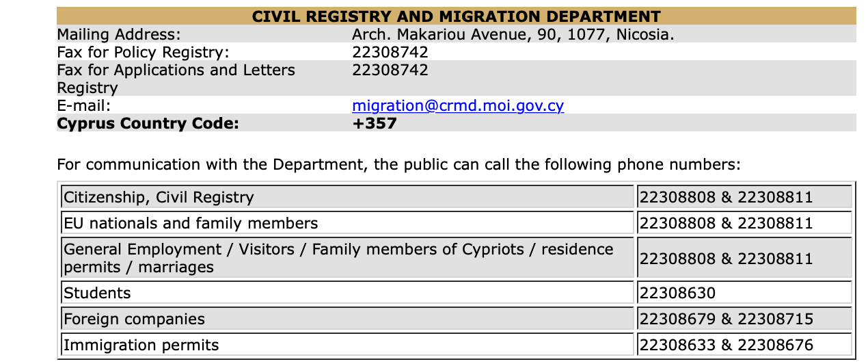Viewport: 868px width, 364px height.
Task: Click the Policy Registry fax number
Action: pyautogui.click(x=390, y=53)
